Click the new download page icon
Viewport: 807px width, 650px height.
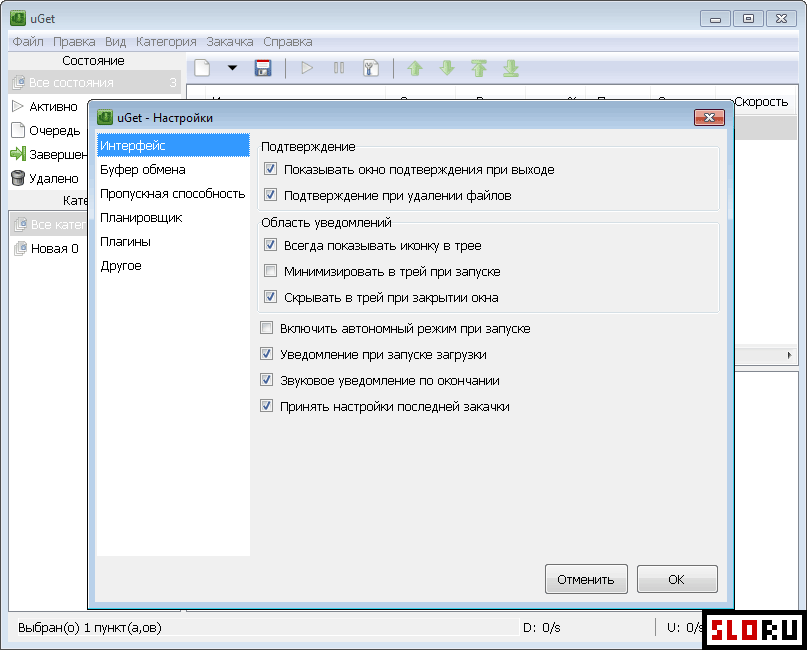click(x=202, y=68)
